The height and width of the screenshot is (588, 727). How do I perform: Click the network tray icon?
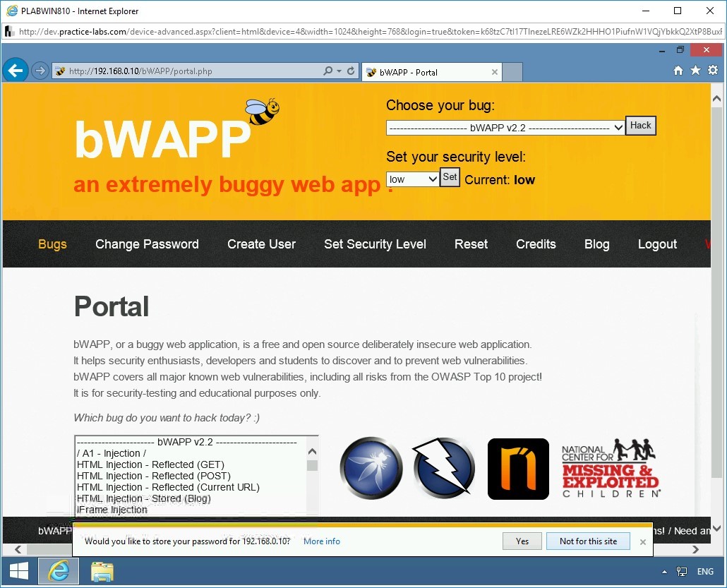[x=682, y=572]
